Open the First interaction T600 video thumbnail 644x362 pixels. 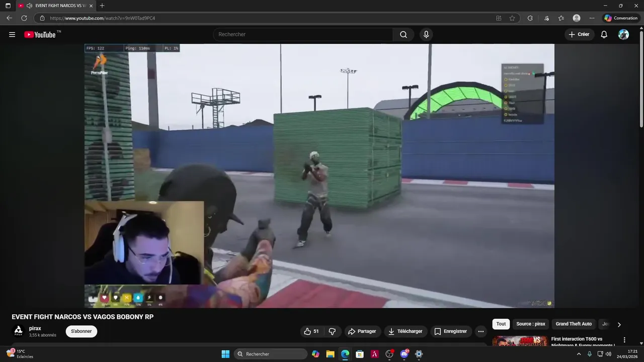click(520, 341)
